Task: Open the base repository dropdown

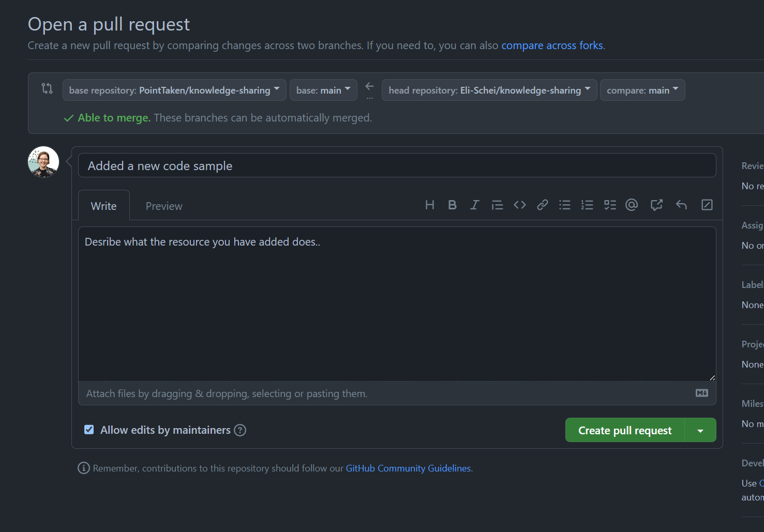Action: point(174,90)
